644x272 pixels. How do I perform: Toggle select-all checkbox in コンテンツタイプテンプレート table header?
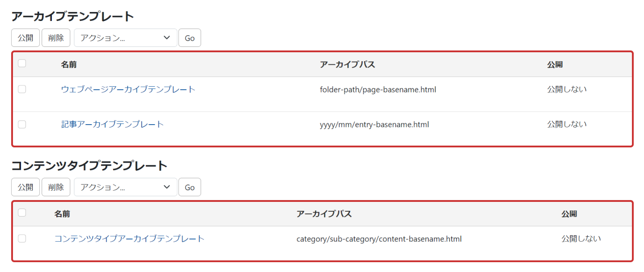coord(22,213)
